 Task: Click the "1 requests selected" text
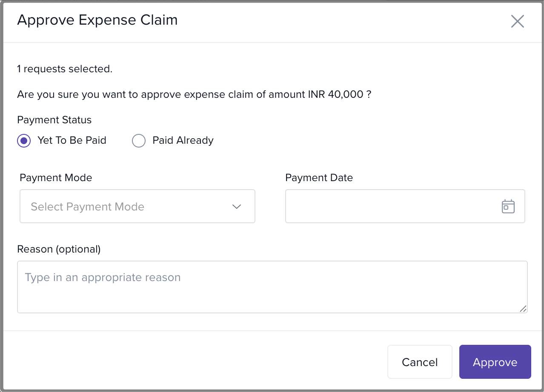click(65, 69)
